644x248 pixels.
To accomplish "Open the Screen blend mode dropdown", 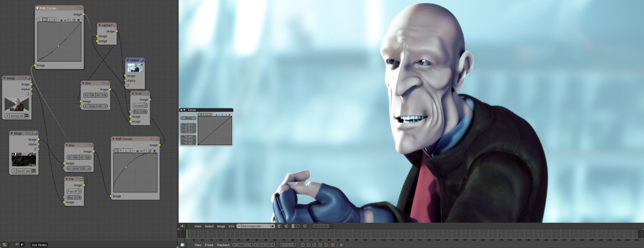I will pos(140,105).
